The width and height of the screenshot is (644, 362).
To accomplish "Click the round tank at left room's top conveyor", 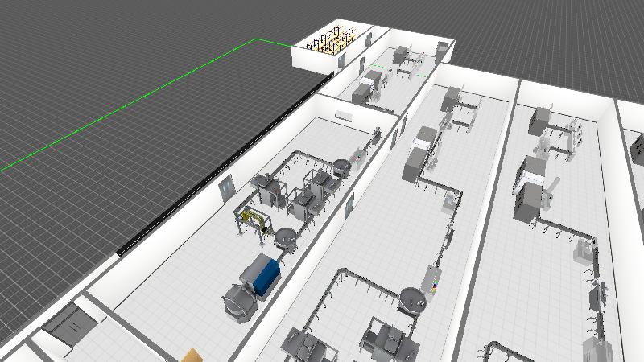I will click(x=341, y=167).
